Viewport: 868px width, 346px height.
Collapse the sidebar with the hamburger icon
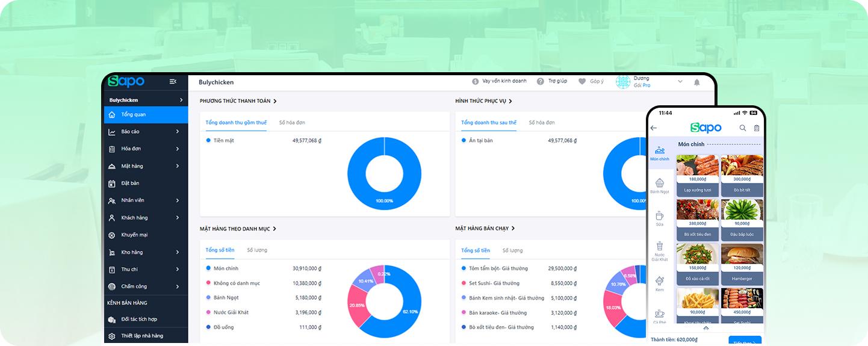pyautogui.click(x=173, y=82)
